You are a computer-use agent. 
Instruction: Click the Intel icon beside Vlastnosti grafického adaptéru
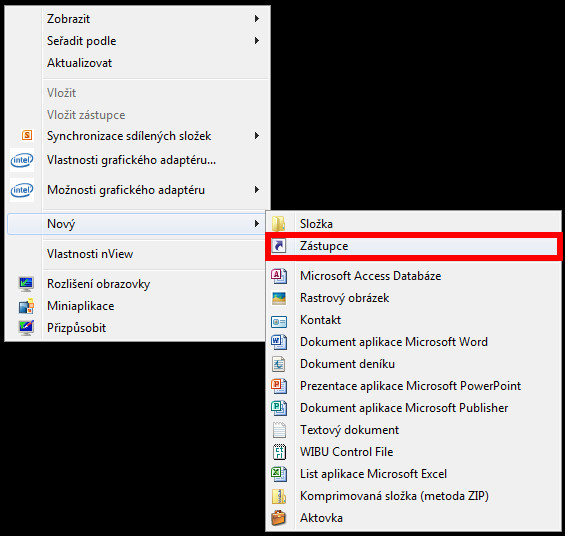click(22, 160)
